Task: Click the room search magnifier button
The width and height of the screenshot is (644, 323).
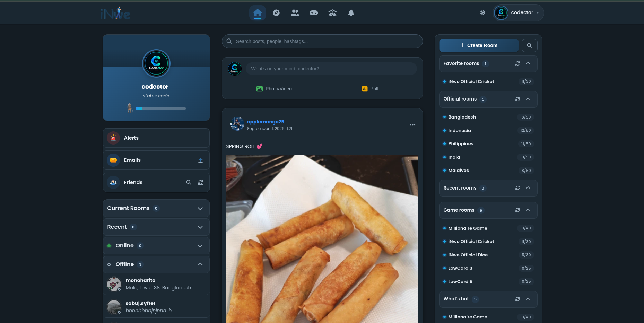Action: pos(529,45)
